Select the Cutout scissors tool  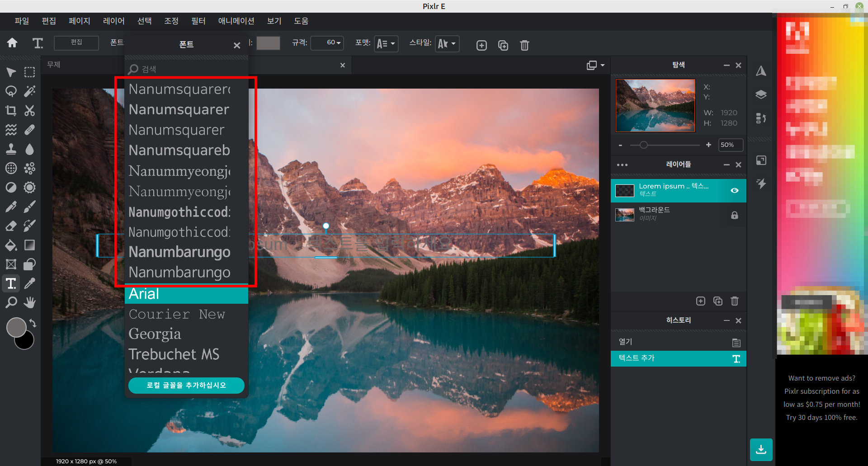pos(30,111)
